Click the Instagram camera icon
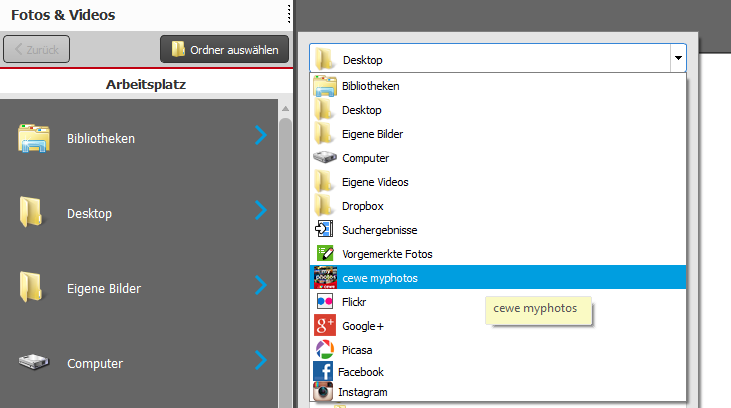 click(x=323, y=392)
